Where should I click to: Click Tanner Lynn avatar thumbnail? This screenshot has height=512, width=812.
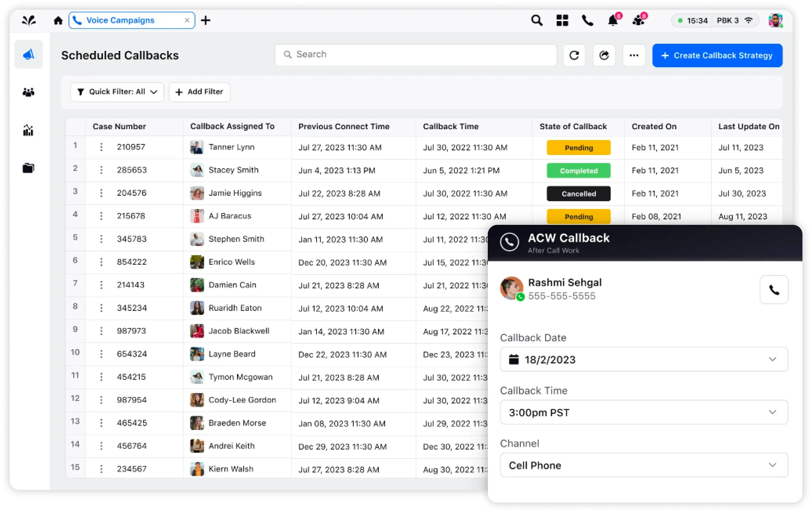pyautogui.click(x=197, y=147)
